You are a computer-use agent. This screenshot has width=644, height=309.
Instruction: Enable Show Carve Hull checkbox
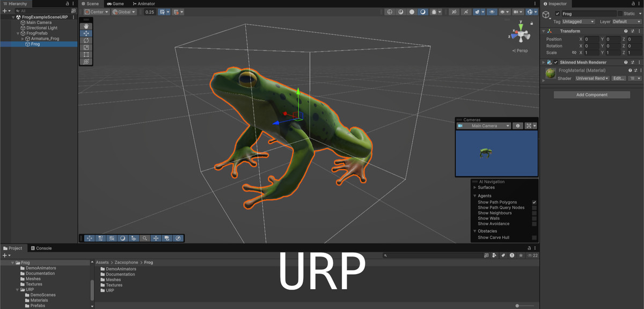tap(535, 238)
